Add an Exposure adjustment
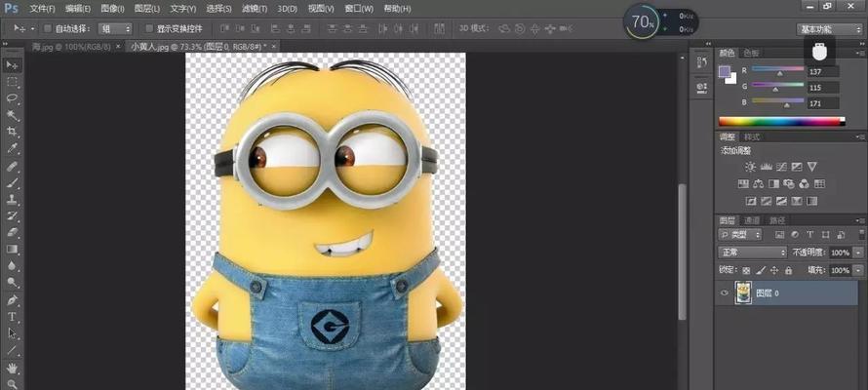Screen dimensions: 868x390 (797, 167)
